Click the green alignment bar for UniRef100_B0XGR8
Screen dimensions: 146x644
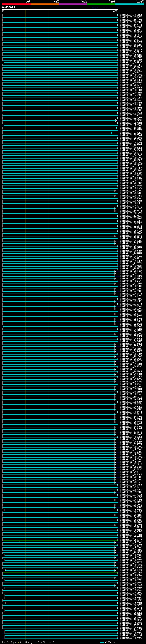60,573
